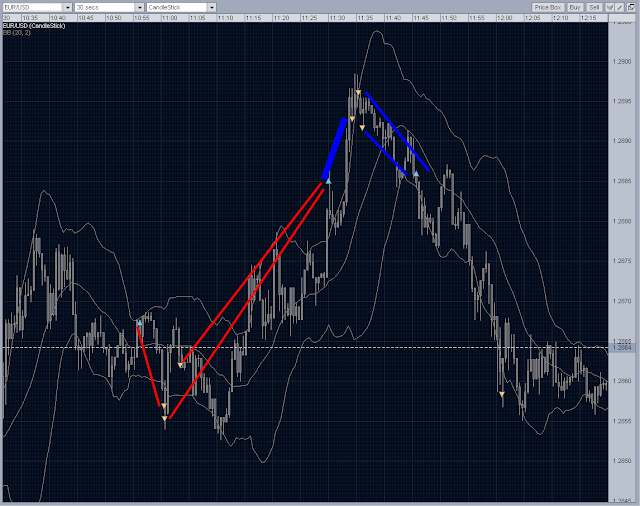Click the 11:10 time axis label
The image size is (640, 506).
click(225, 18)
